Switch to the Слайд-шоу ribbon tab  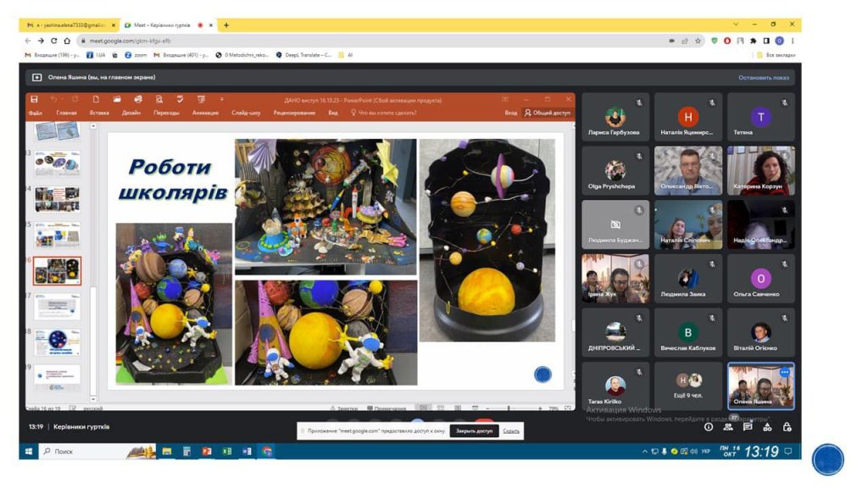246,113
